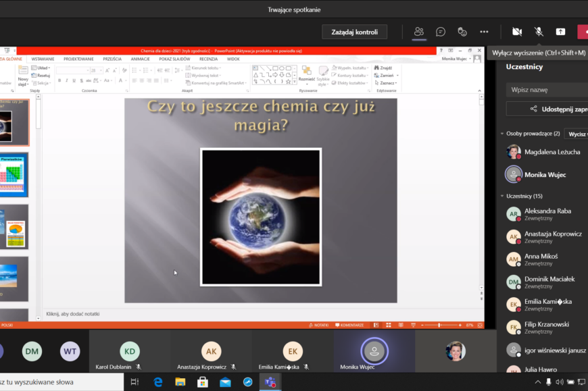Screen dimensions: 588x391
Task: Click the zoom slider handle in PowerPoint status bar
Action: click(x=439, y=325)
